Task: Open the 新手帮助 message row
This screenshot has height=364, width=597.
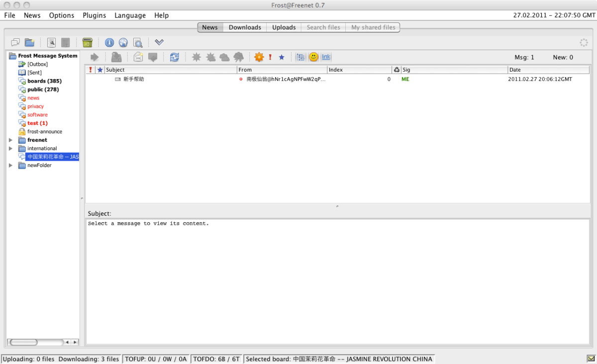Action: pos(337,79)
